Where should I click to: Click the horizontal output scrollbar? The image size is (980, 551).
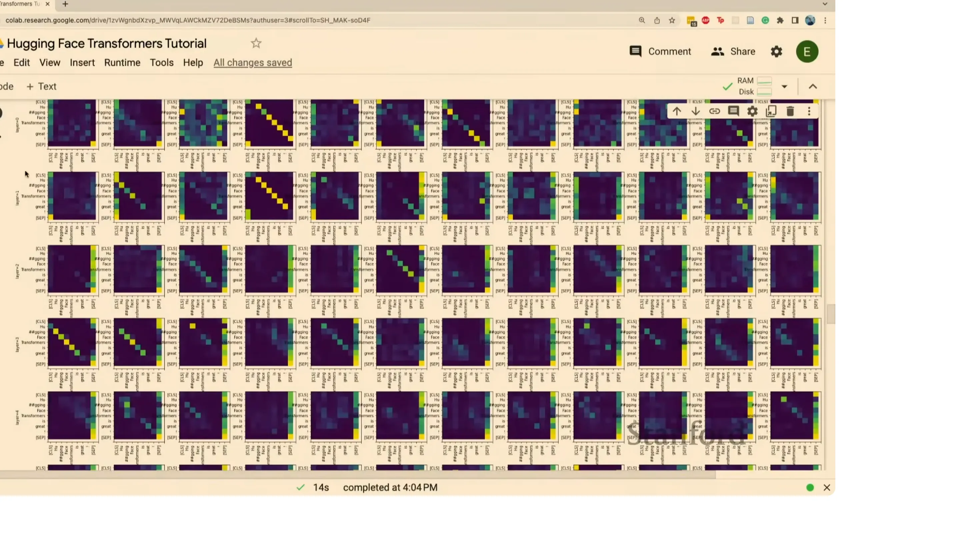(358, 474)
